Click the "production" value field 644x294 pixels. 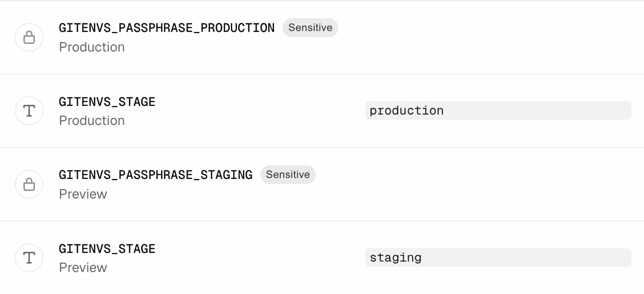(498, 111)
